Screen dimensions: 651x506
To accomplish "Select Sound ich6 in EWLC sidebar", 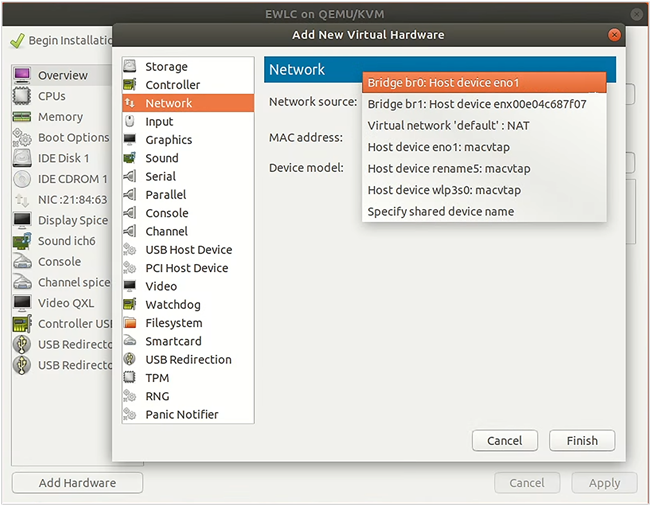I will pyautogui.click(x=61, y=241).
